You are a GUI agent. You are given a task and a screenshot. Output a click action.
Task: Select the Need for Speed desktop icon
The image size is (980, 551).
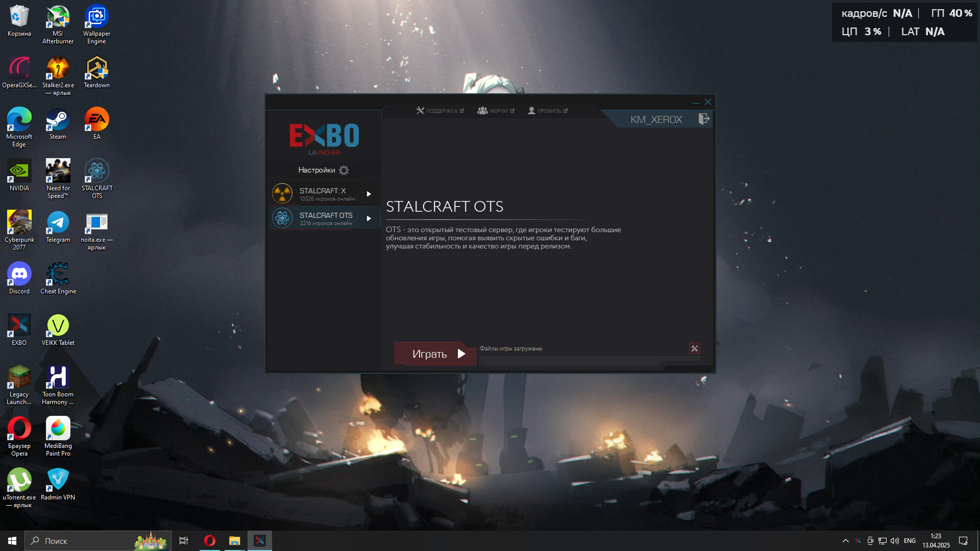click(x=58, y=179)
